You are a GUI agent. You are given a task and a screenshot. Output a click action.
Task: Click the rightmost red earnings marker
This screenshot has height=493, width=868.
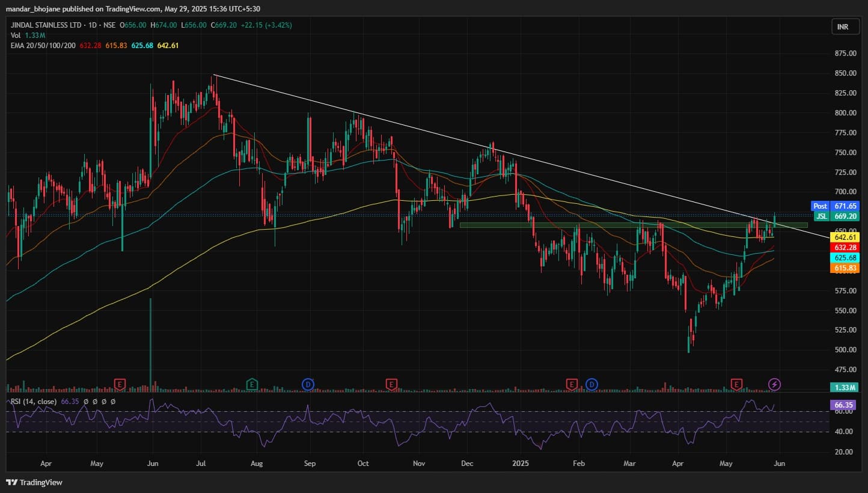736,384
